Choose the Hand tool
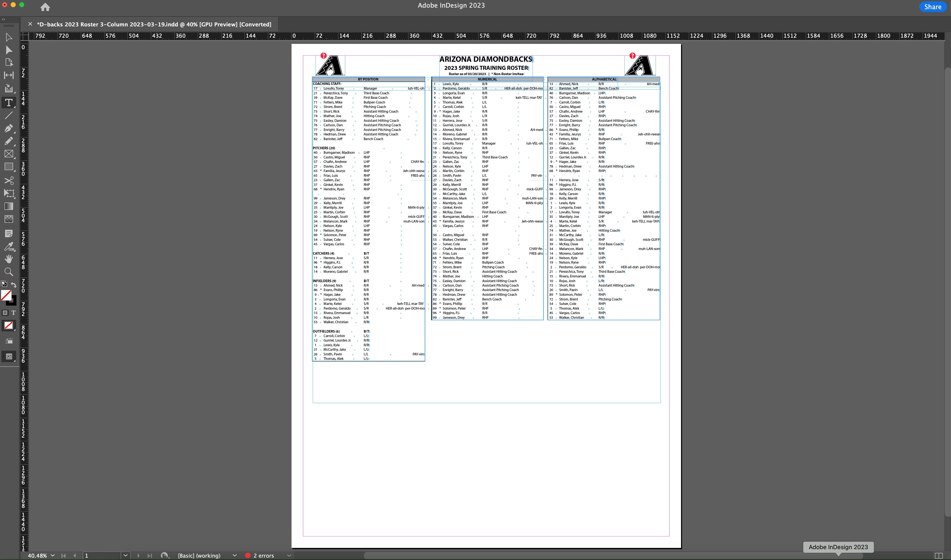The height and width of the screenshot is (560, 951). 9,259
